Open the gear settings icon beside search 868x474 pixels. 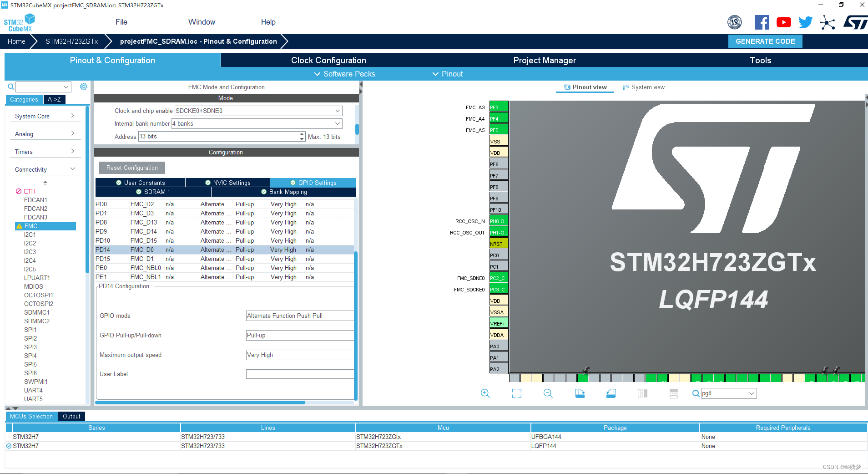click(x=84, y=87)
